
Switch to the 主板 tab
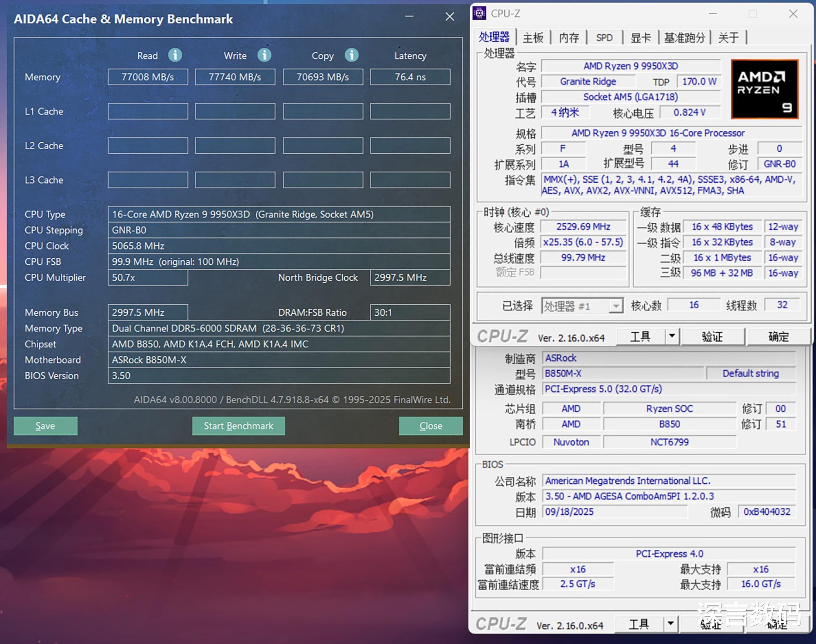pyautogui.click(x=533, y=38)
